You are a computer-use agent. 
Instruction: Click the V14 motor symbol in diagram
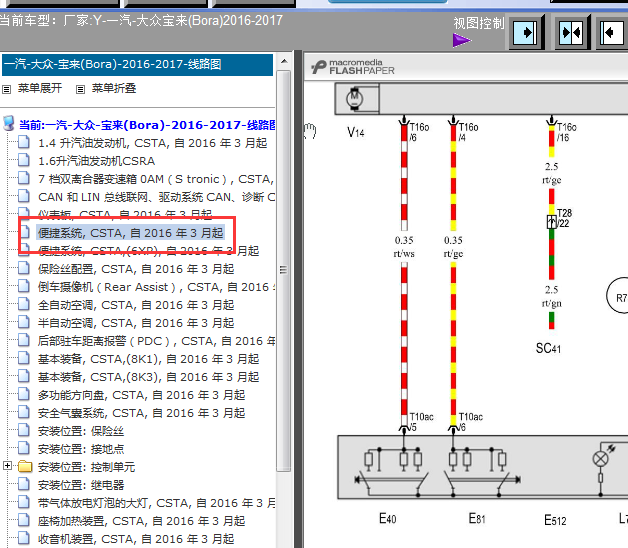pyautogui.click(x=354, y=98)
